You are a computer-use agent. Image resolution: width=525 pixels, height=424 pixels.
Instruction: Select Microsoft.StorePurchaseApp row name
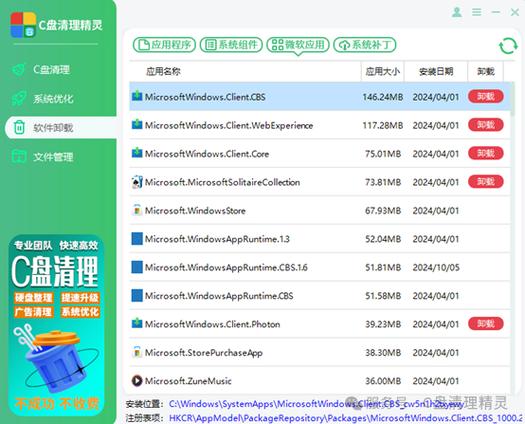click(x=204, y=353)
